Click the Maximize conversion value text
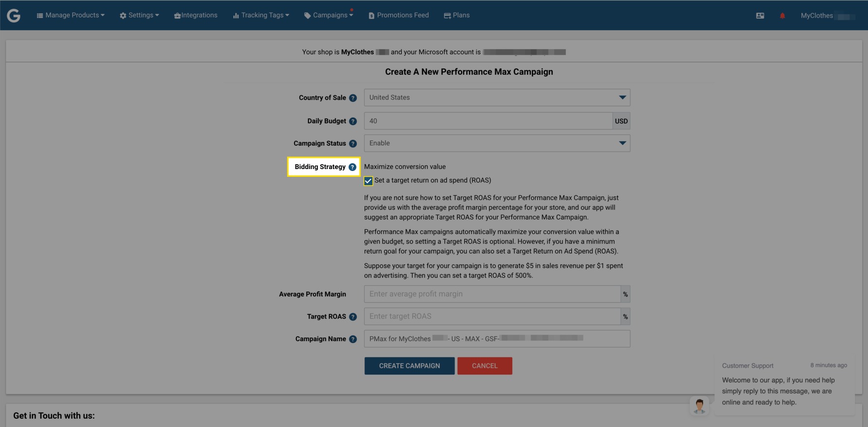The width and height of the screenshot is (868, 427). [405, 167]
